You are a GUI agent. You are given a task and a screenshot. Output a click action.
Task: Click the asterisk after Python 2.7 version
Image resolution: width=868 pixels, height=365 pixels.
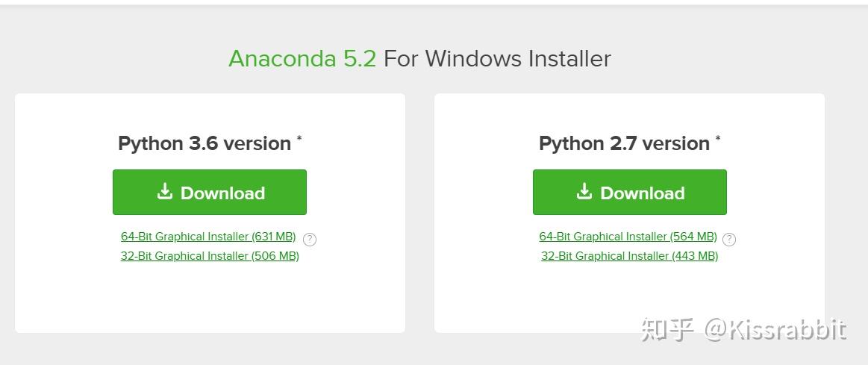pyautogui.click(x=718, y=139)
